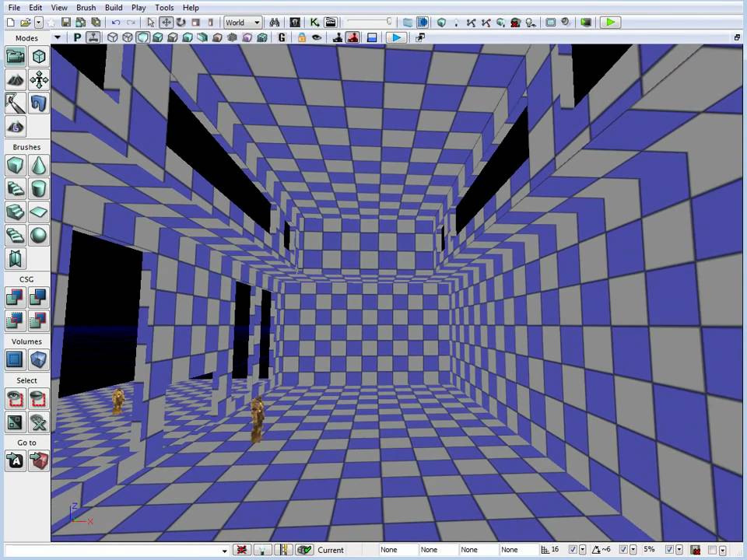This screenshot has width=747, height=560.
Task: Open the Brush menu
Action: [86, 8]
